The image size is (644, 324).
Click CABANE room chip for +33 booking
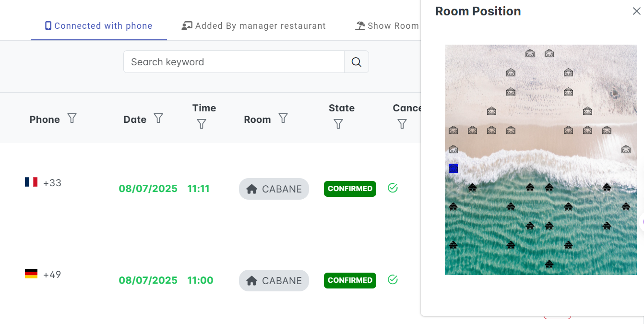point(274,189)
